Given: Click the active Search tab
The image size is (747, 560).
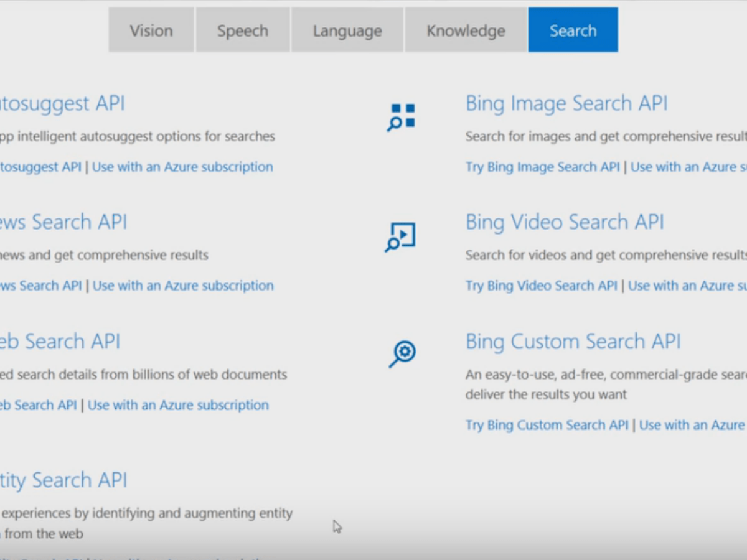Looking at the screenshot, I should click(x=573, y=30).
